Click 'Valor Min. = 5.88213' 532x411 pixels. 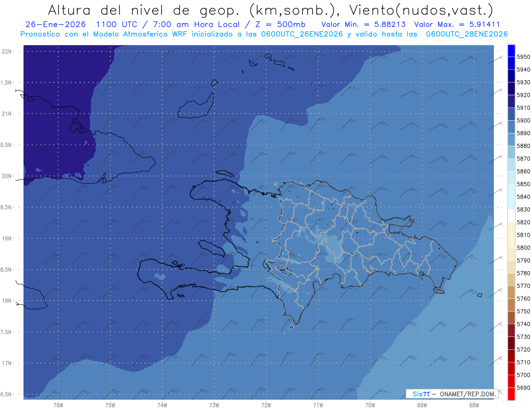point(364,24)
